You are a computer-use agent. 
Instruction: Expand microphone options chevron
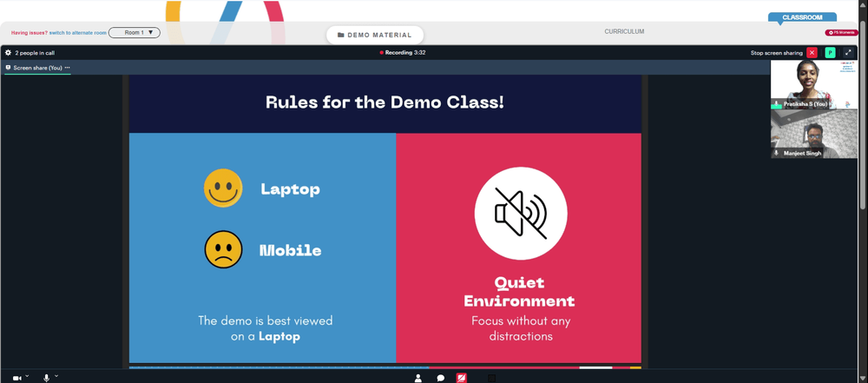(56, 376)
